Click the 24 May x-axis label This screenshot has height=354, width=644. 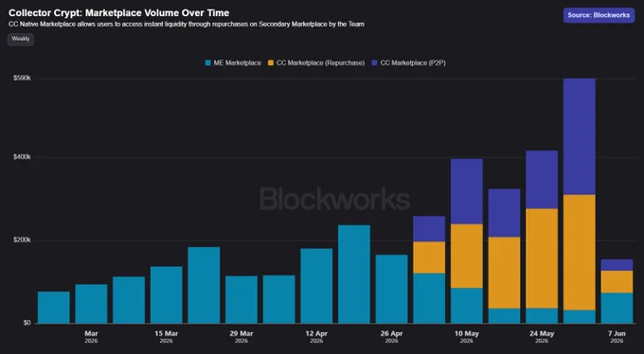pos(542,337)
